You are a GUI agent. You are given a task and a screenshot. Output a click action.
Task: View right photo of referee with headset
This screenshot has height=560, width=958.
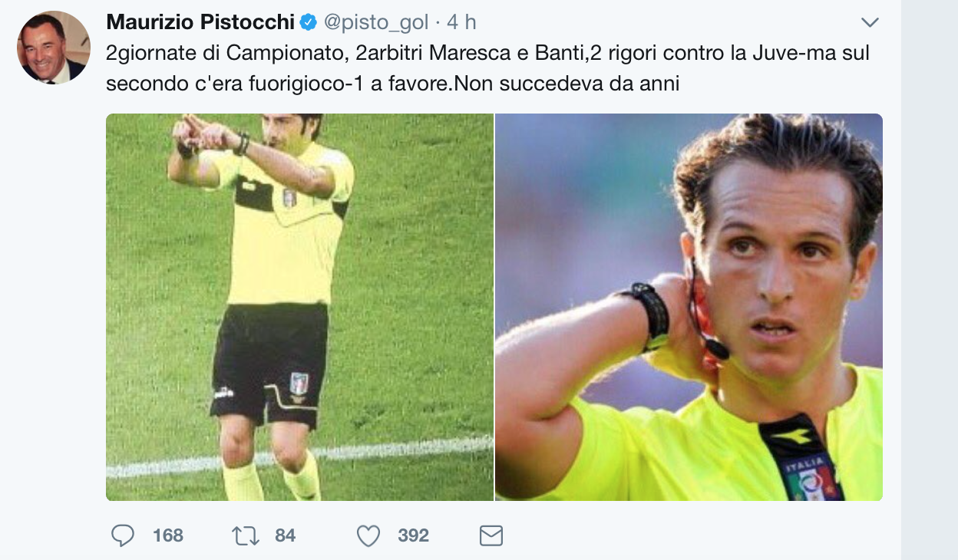click(x=689, y=307)
